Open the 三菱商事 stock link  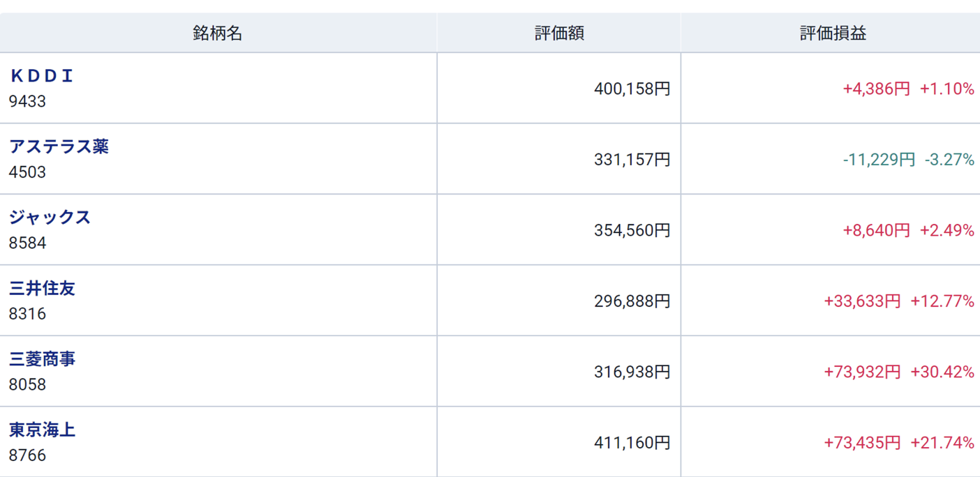[x=42, y=359]
